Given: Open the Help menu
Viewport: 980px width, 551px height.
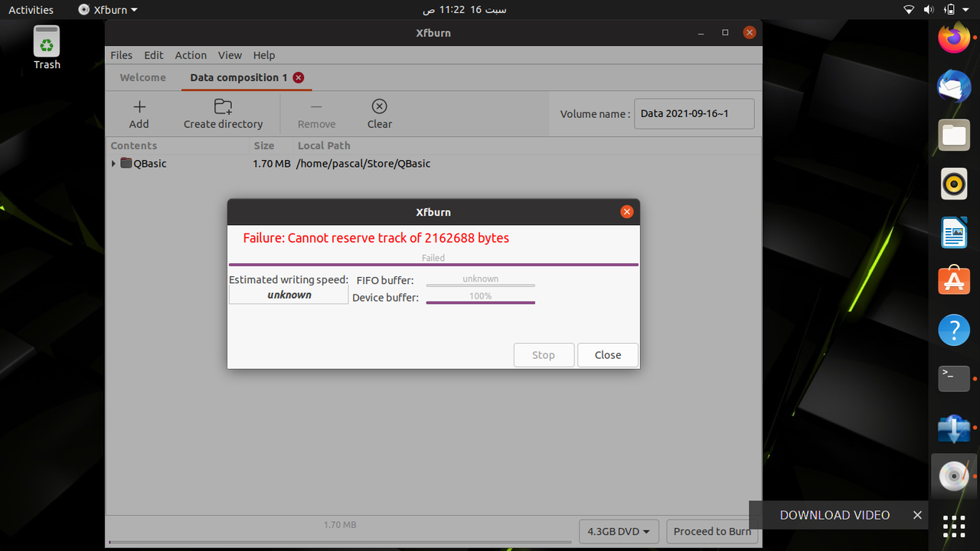Looking at the screenshot, I should point(264,55).
